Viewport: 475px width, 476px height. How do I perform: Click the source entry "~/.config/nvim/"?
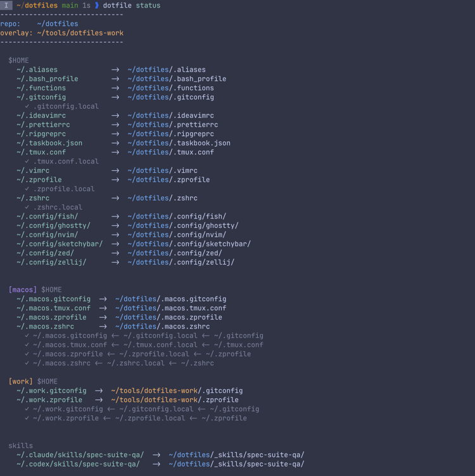[x=47, y=235]
